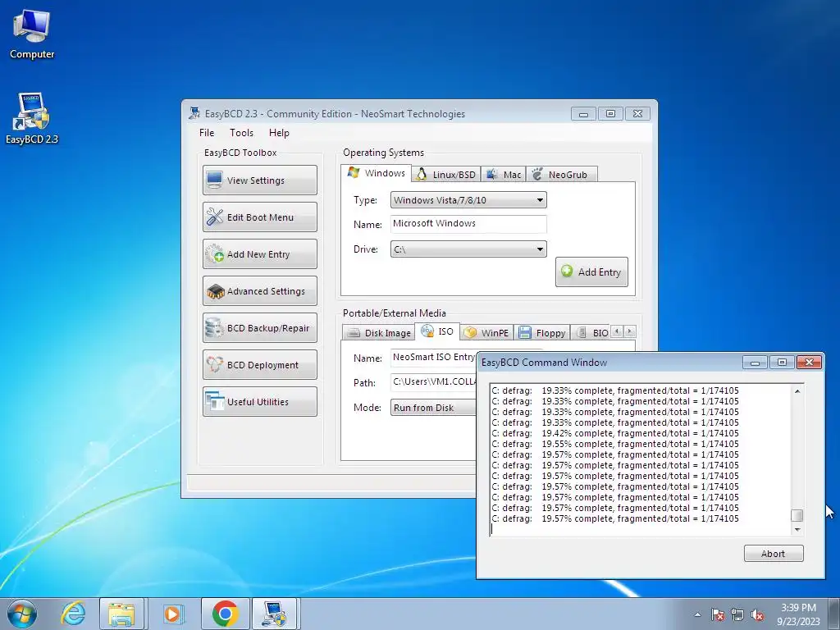This screenshot has width=840, height=630.
Task: Switch to the Floppy tab
Action: 542,333
